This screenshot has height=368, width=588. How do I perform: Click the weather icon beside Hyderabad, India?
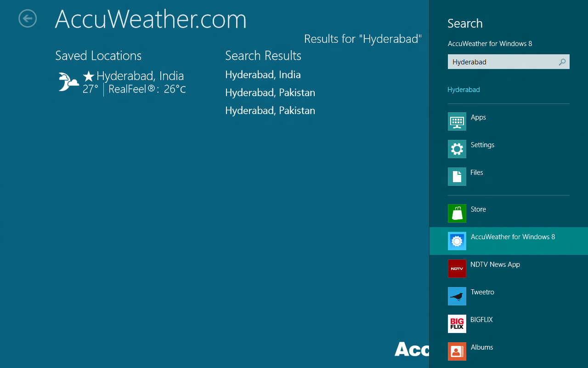(x=69, y=82)
